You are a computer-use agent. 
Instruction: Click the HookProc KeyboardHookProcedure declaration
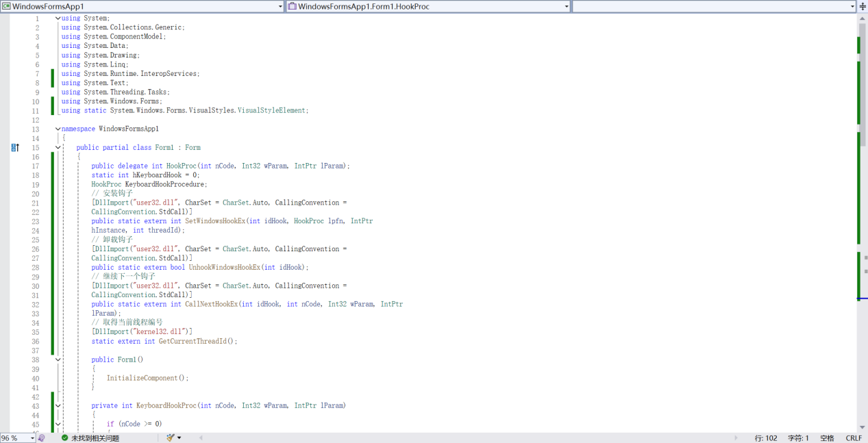coord(149,184)
